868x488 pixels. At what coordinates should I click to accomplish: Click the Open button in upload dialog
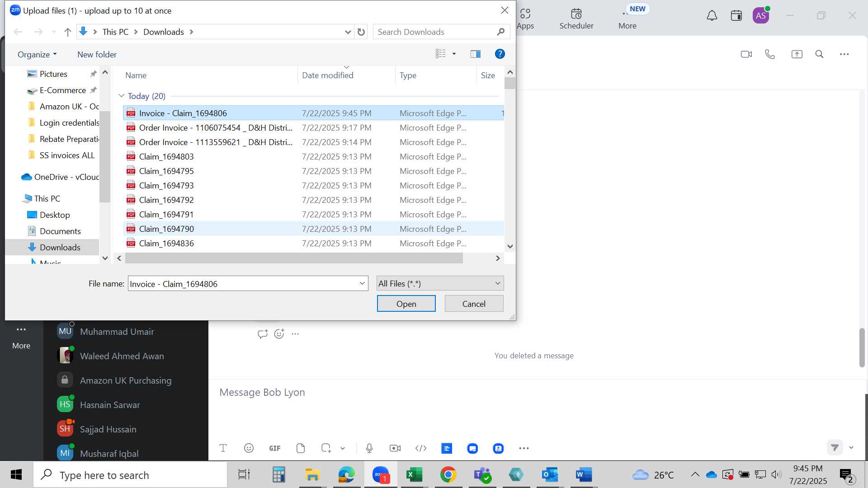[406, 304]
